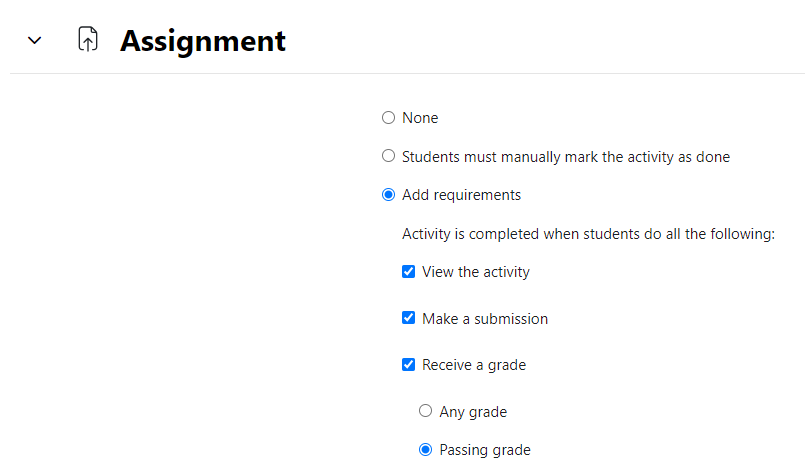Viewport: 805px width, 475px height.
Task: Click the Receive a grade label
Action: point(474,365)
